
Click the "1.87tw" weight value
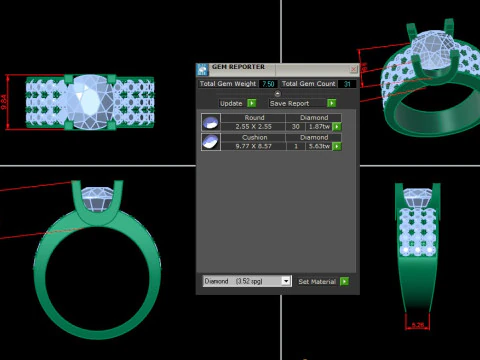coord(319,127)
